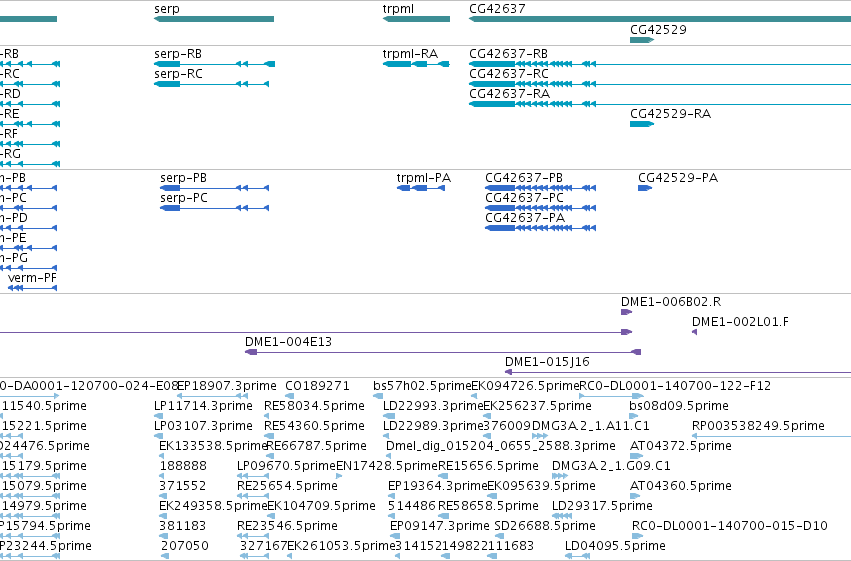Select protein serp-PB

(x=214, y=188)
